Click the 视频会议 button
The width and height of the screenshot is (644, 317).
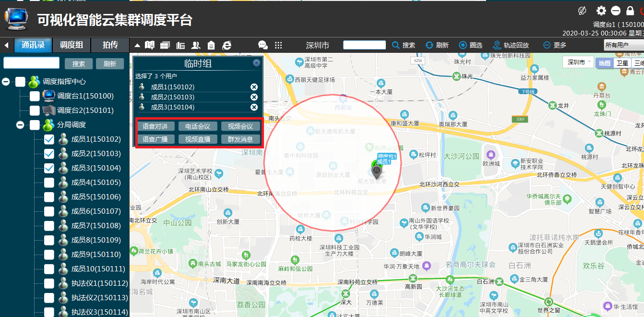[240, 126]
